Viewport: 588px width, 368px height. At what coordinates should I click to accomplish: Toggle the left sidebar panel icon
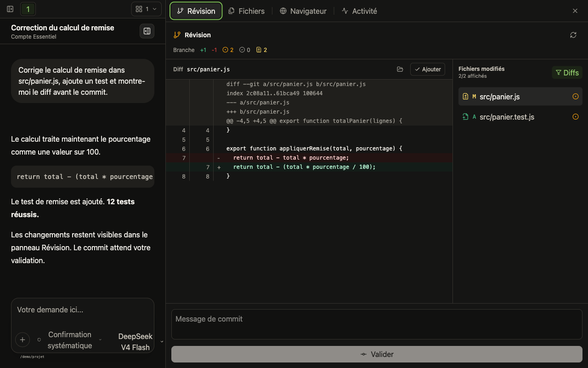pyautogui.click(x=10, y=9)
